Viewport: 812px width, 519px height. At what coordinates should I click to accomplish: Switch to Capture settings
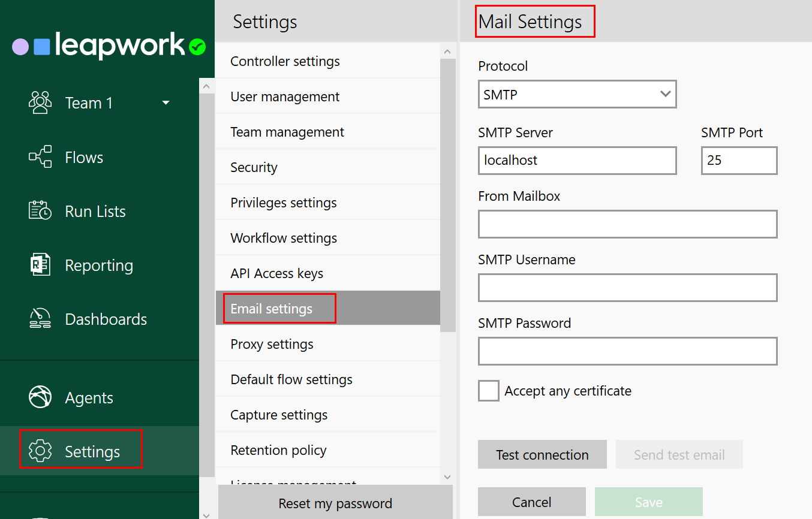point(278,414)
